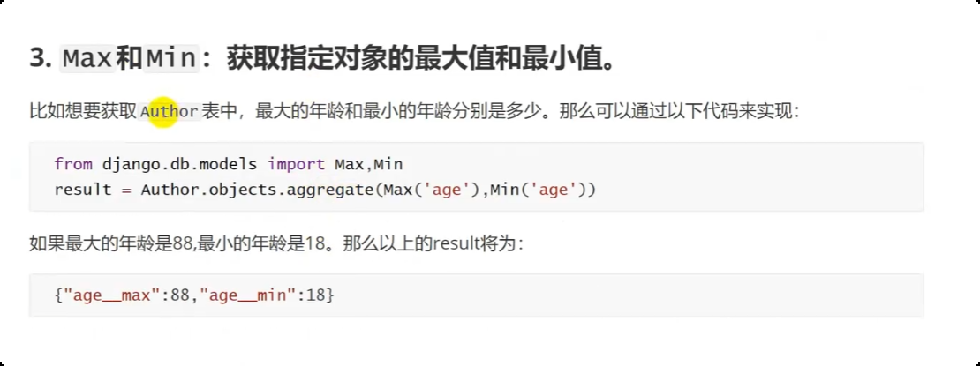Click 'Max,Min' in the import line
The height and width of the screenshot is (366, 980).
click(x=369, y=164)
